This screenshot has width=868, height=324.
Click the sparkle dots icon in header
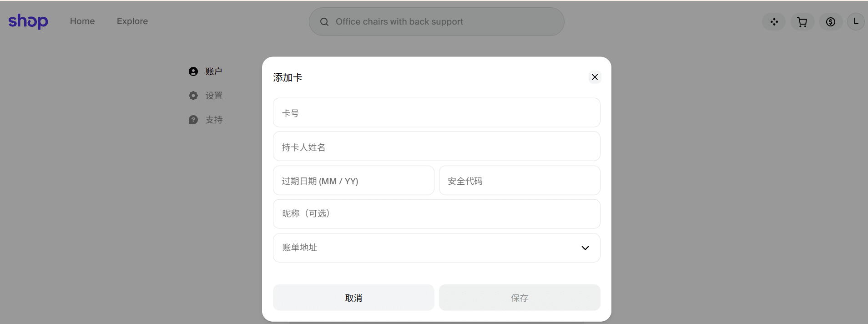(x=774, y=22)
